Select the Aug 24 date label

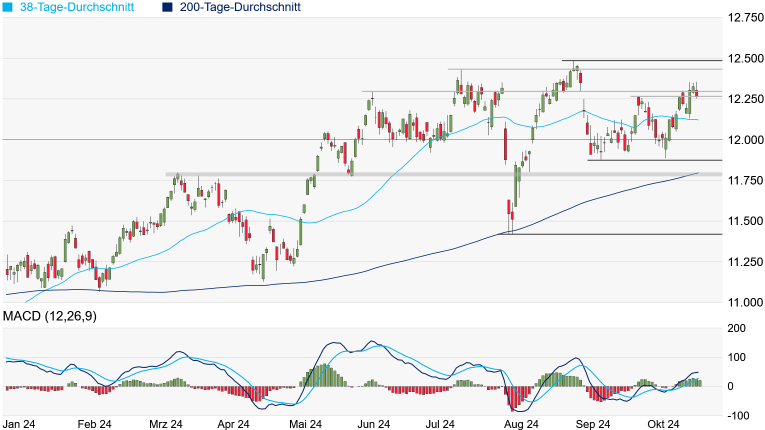(x=521, y=424)
